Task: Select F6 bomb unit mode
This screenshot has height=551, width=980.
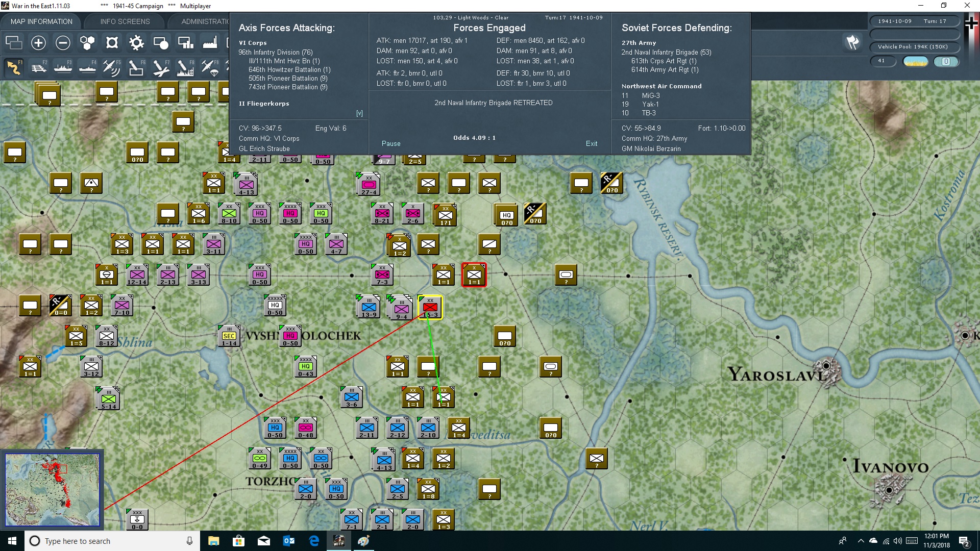Action: (x=136, y=67)
